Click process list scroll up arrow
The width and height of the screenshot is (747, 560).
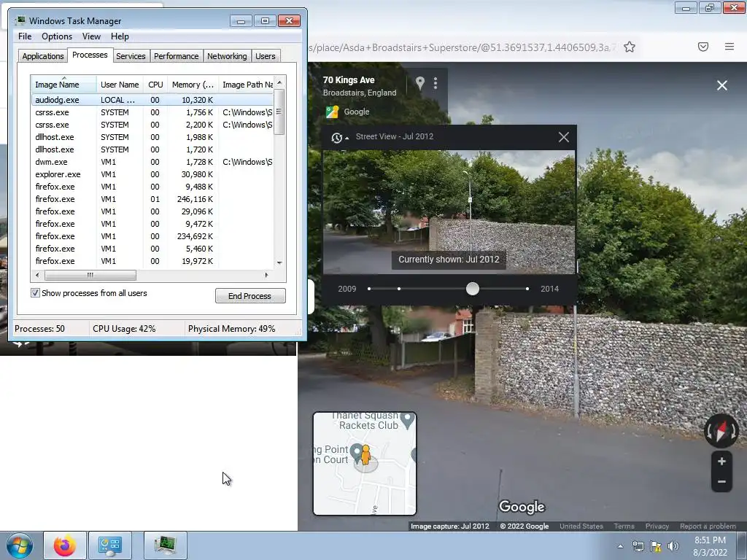(279, 82)
